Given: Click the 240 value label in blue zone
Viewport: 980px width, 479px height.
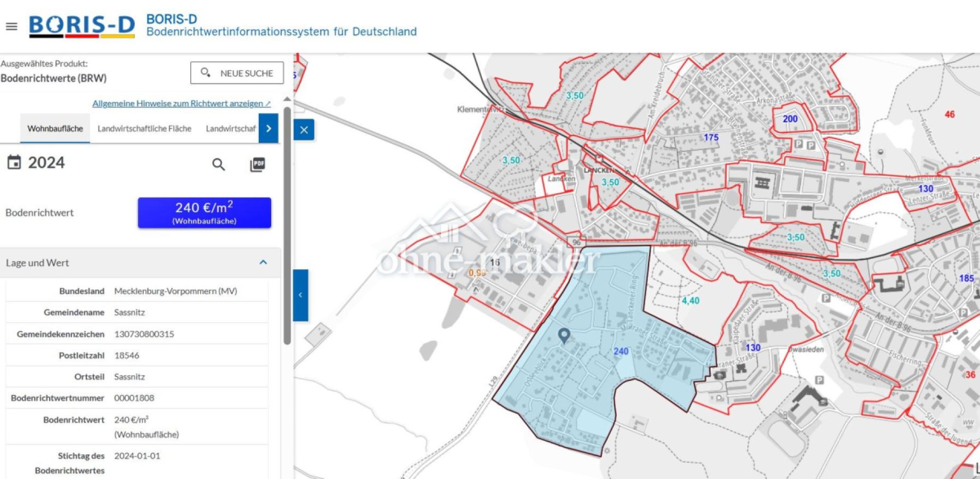Looking at the screenshot, I should [620, 351].
